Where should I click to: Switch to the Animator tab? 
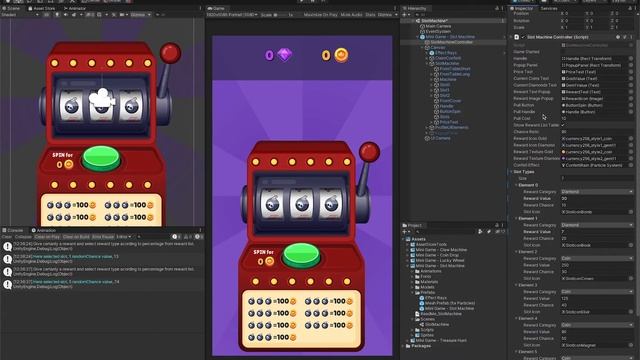75,8
